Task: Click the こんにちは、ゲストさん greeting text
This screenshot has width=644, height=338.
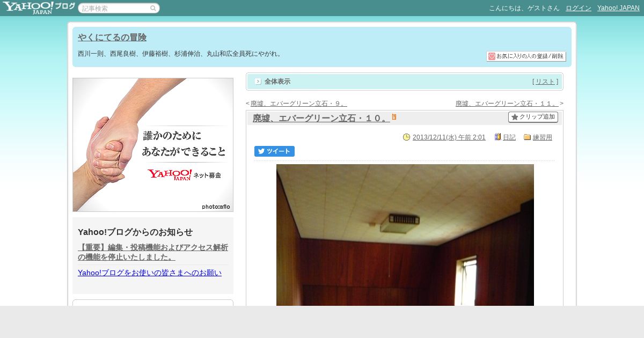Action: point(524,8)
